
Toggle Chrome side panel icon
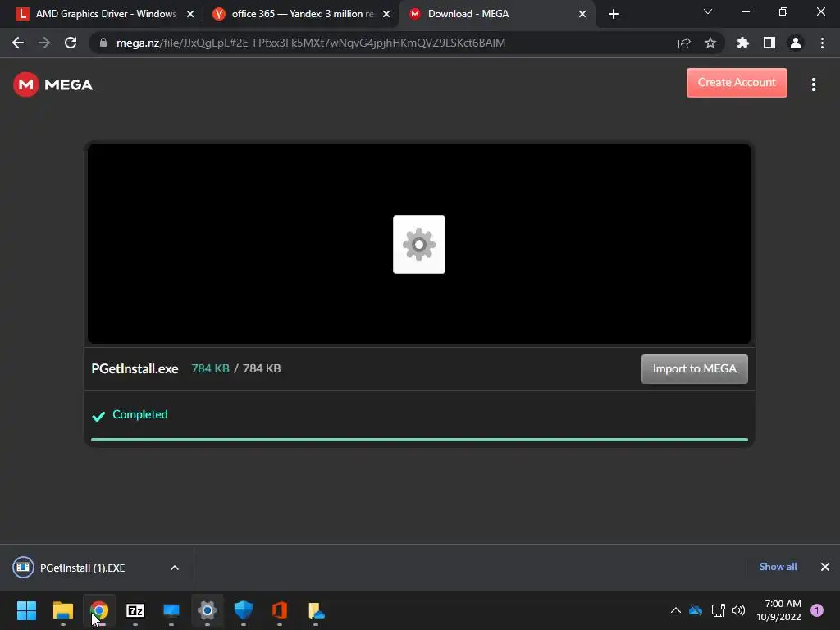coord(769,43)
